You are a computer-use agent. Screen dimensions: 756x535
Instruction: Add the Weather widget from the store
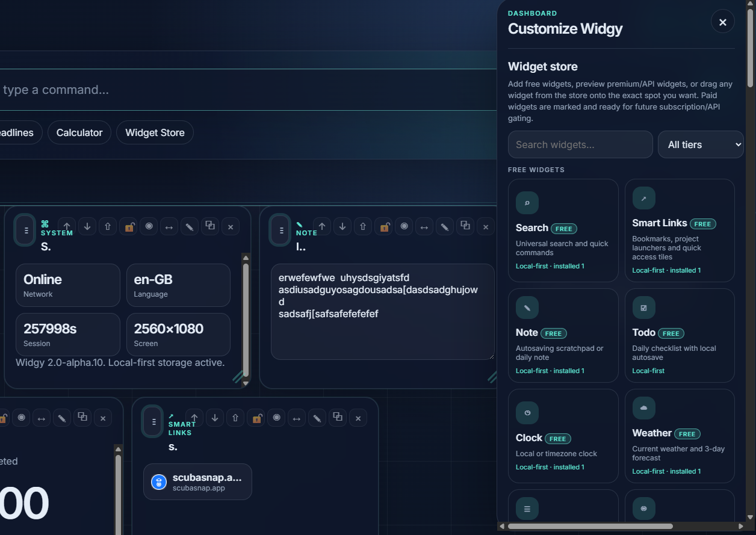coord(680,436)
